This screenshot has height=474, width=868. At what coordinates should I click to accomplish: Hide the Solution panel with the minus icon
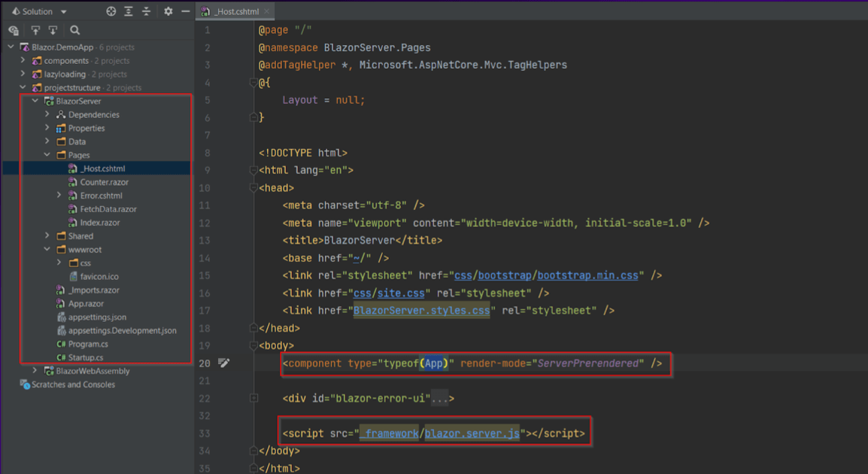click(x=186, y=11)
